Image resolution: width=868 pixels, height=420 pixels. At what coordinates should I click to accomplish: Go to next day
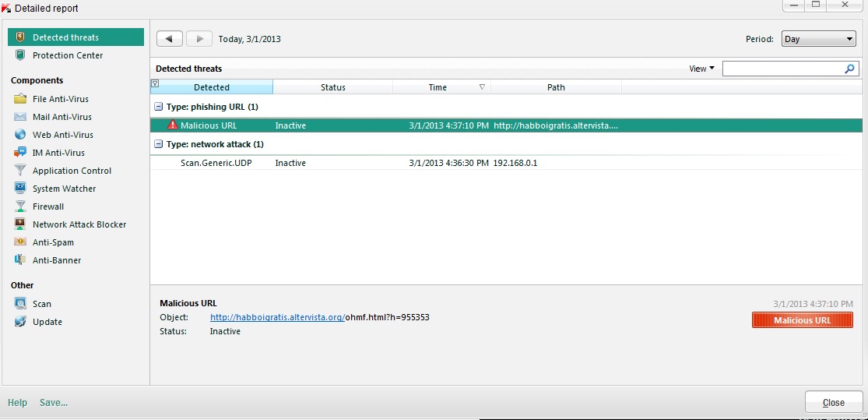[199, 39]
